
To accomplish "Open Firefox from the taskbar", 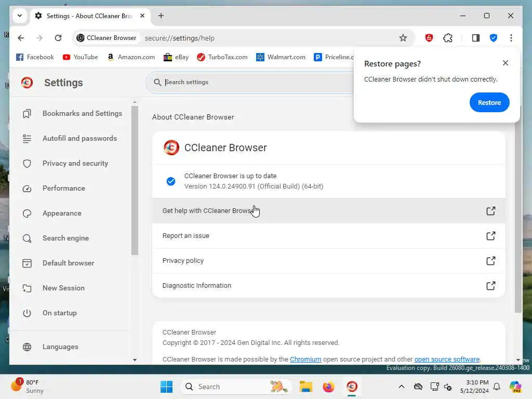I will click(328, 387).
